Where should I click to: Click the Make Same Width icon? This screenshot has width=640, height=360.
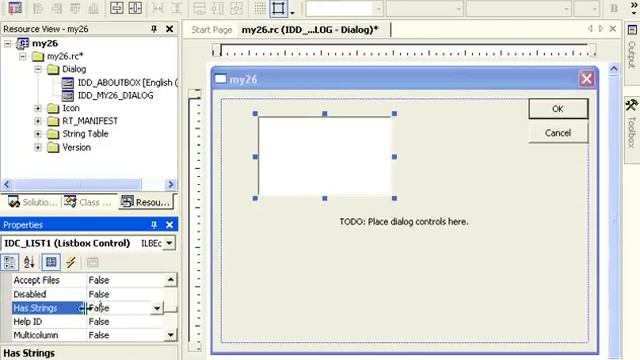(199, 8)
